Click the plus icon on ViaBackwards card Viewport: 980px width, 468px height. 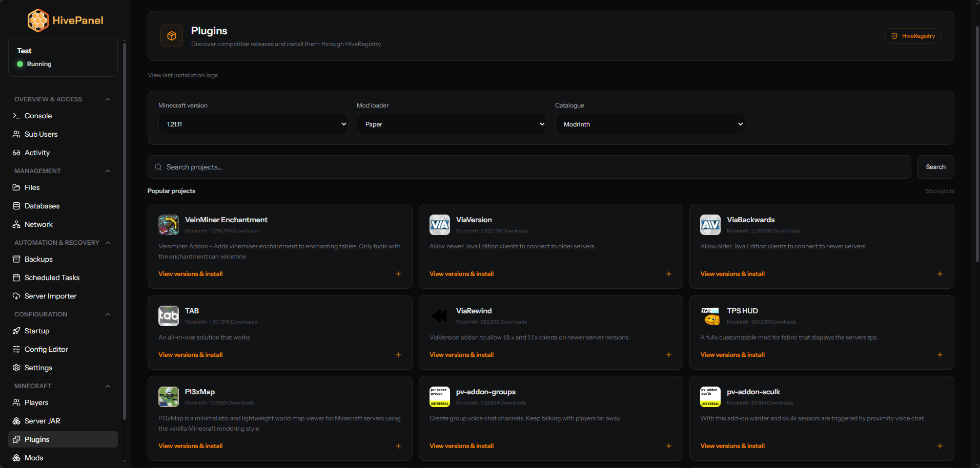point(940,274)
